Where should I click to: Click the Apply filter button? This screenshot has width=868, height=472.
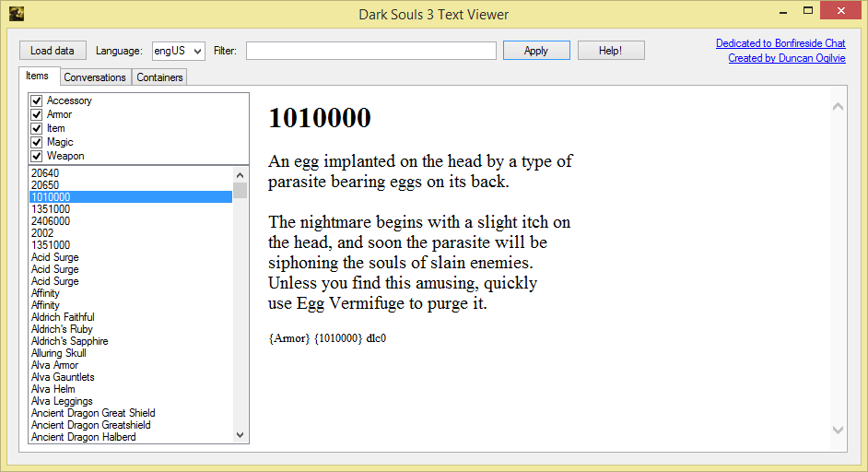(x=536, y=51)
